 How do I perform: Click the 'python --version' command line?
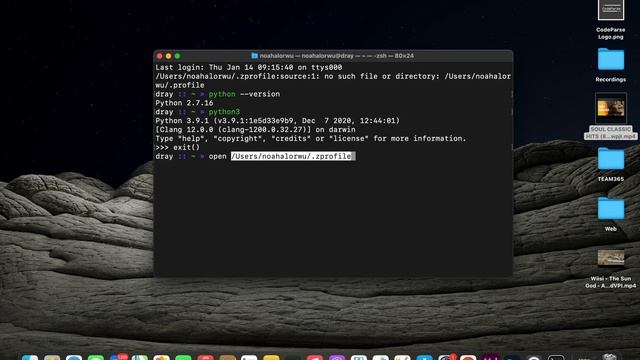point(244,94)
